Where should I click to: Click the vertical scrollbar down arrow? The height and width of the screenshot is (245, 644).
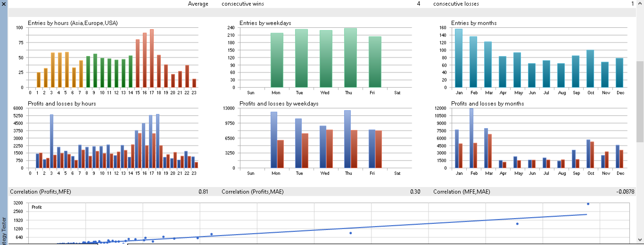tap(640, 239)
